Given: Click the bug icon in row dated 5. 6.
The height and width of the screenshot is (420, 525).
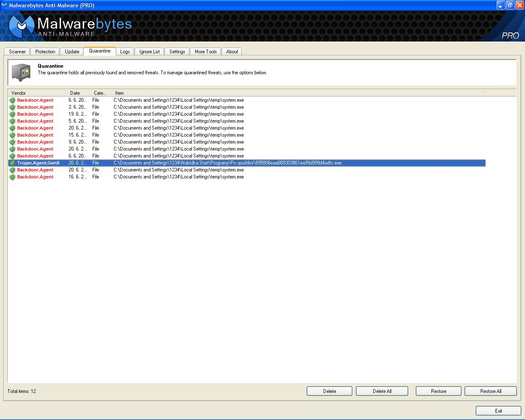Looking at the screenshot, I should click(x=12, y=121).
